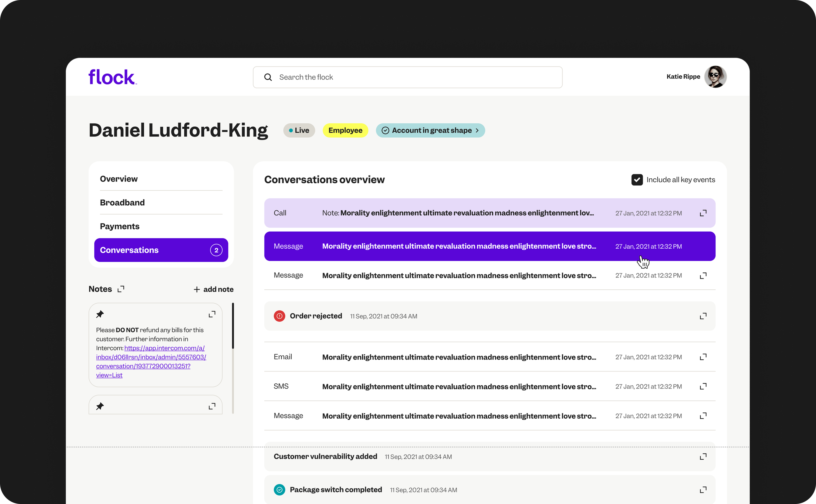The width and height of the screenshot is (816, 504).
Task: Click inside the Search the flock field
Action: point(367,77)
